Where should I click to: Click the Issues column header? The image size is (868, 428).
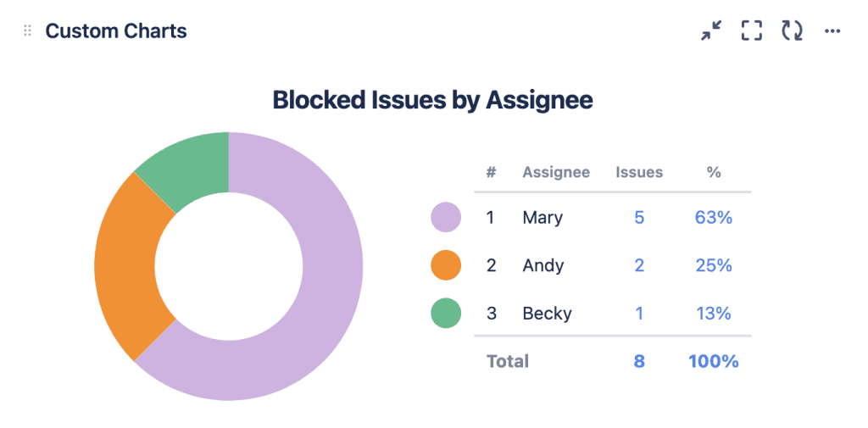pos(639,172)
